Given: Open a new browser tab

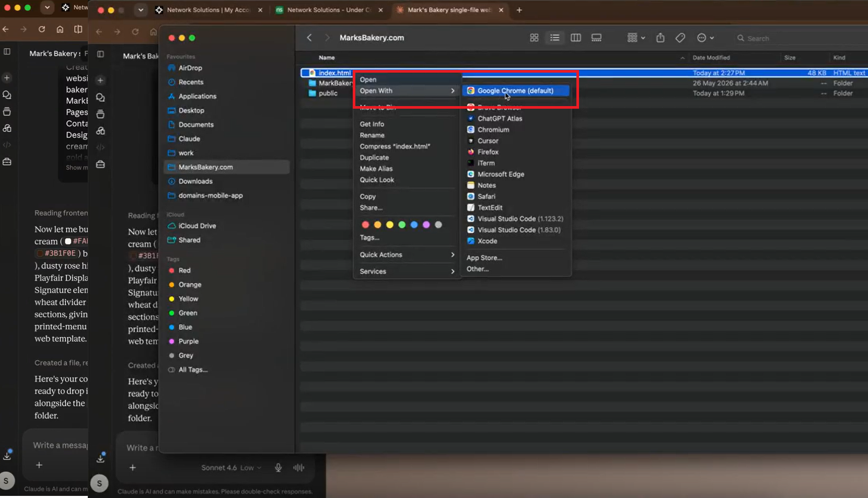Looking at the screenshot, I should coord(519,10).
